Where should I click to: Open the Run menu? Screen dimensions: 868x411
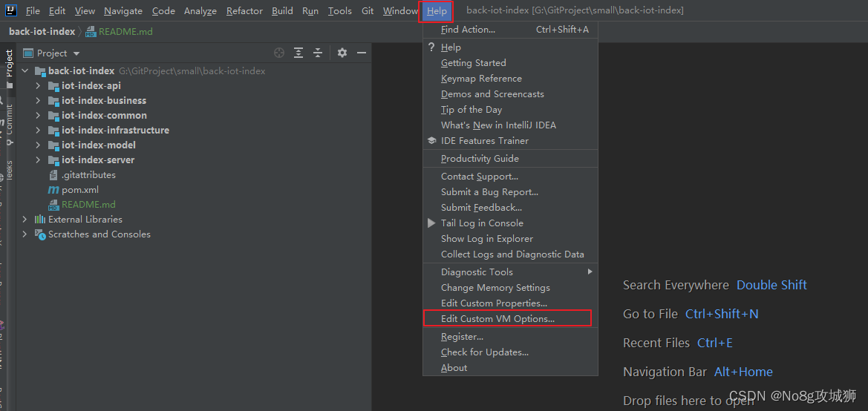310,11
